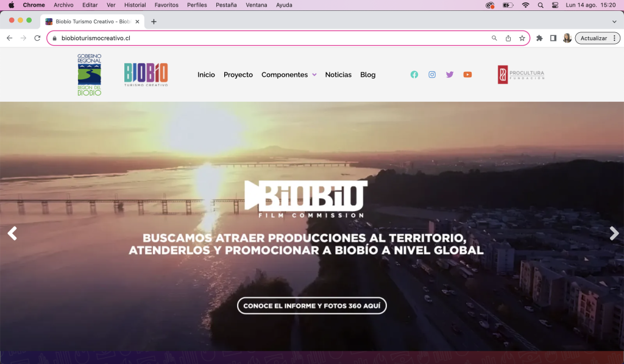The height and width of the screenshot is (364, 624).
Task: Open the Ayuda menu
Action: point(284,5)
